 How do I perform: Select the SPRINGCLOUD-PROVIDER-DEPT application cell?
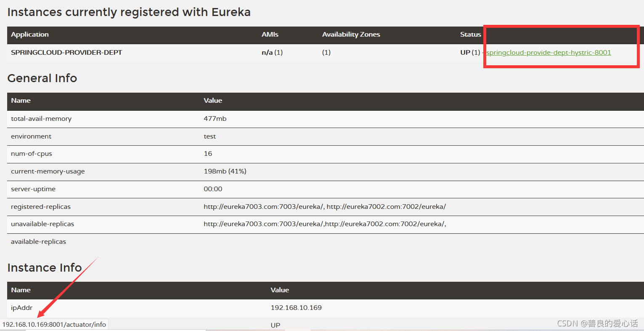(66, 53)
